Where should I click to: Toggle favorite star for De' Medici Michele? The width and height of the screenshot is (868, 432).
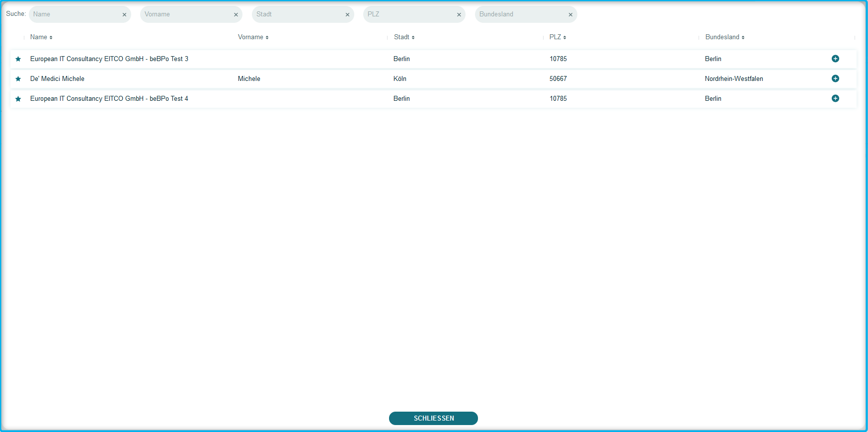(x=18, y=79)
